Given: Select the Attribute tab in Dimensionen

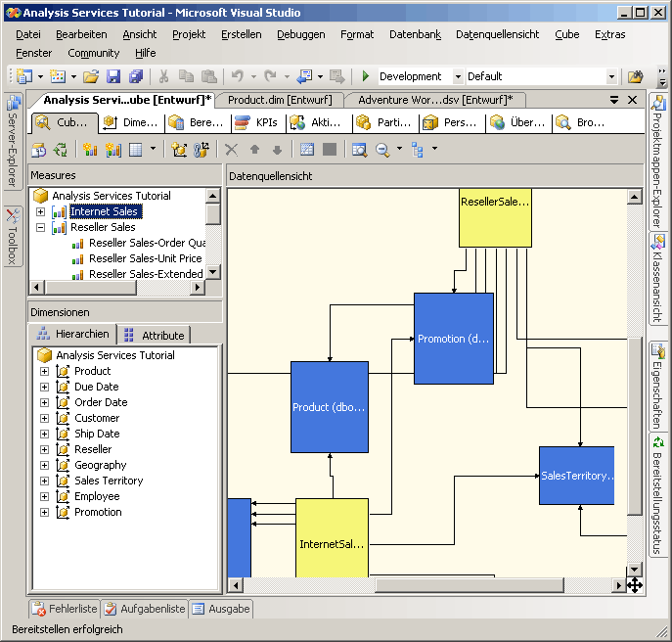Looking at the screenshot, I should click(155, 336).
